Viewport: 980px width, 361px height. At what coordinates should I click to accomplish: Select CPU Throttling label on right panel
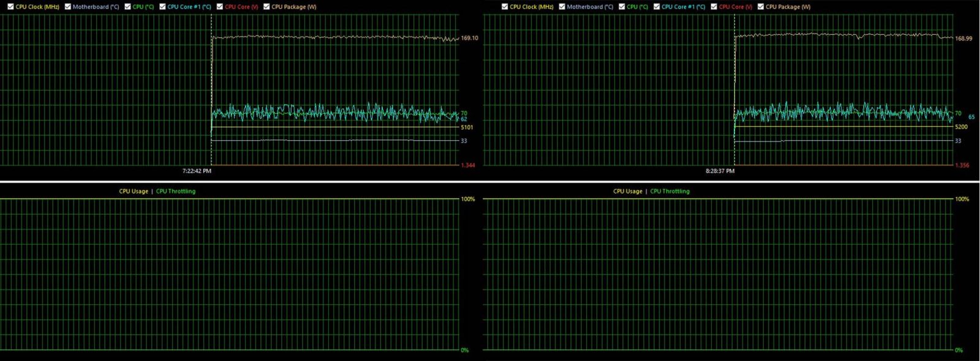tap(670, 192)
